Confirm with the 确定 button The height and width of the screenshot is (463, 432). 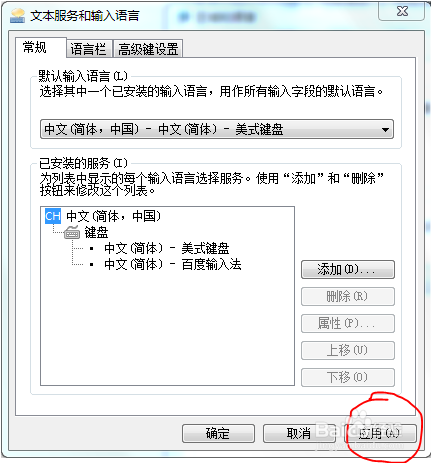point(218,433)
